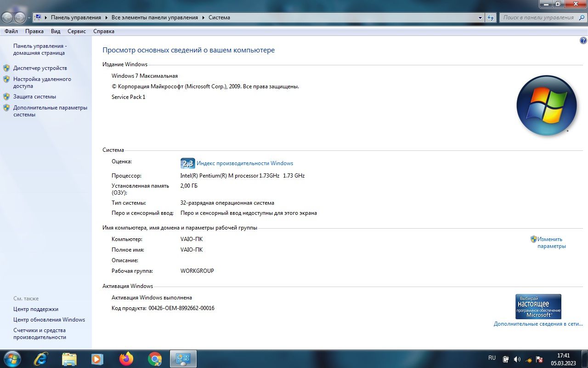This screenshot has width=588, height=368.
Task: Click Панель управления breadcrumb segment
Action: (x=76, y=17)
